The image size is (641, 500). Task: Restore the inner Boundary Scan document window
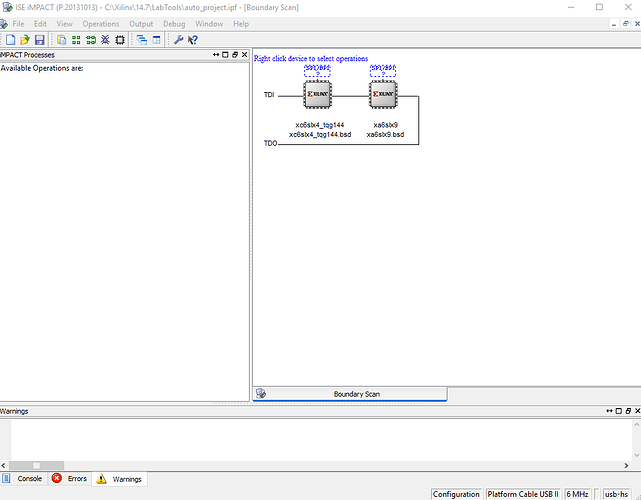coord(625,24)
